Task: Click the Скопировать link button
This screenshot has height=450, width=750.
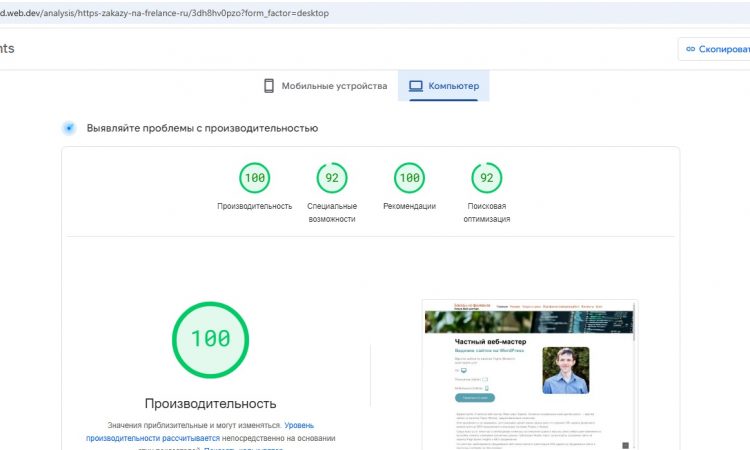Action: (x=715, y=49)
